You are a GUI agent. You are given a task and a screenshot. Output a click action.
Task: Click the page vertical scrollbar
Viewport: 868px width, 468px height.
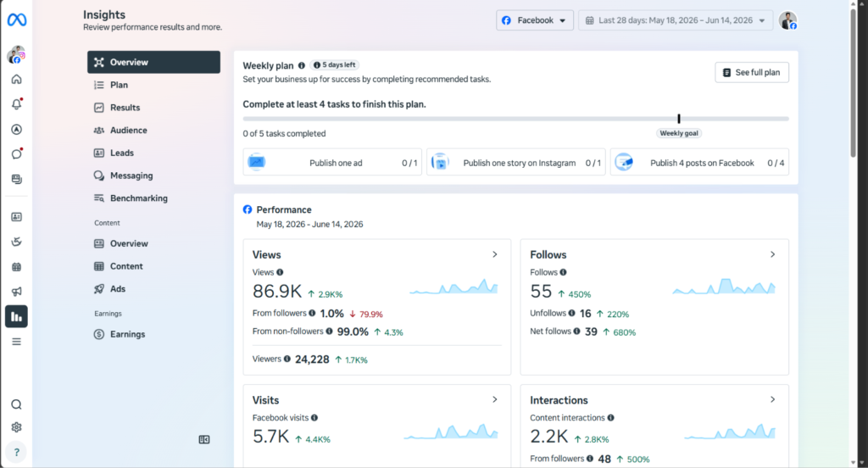click(853, 83)
